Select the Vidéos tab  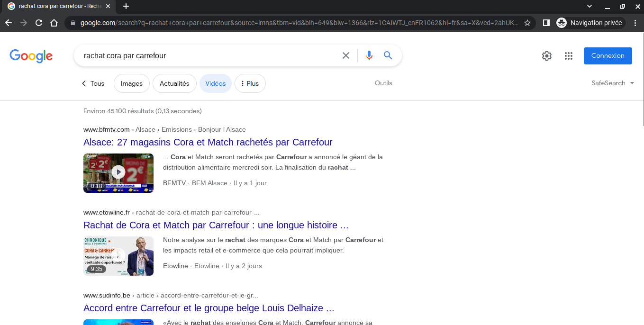[x=216, y=83]
